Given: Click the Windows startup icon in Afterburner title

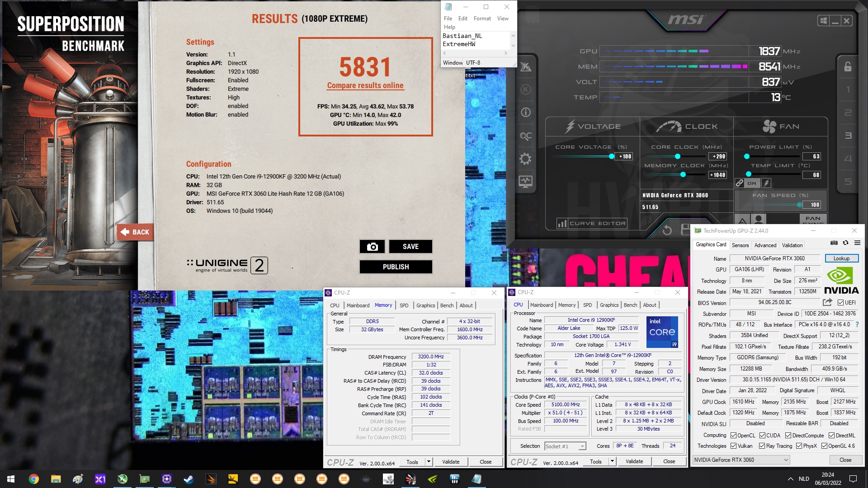Looking at the screenshot, I should point(823,21).
